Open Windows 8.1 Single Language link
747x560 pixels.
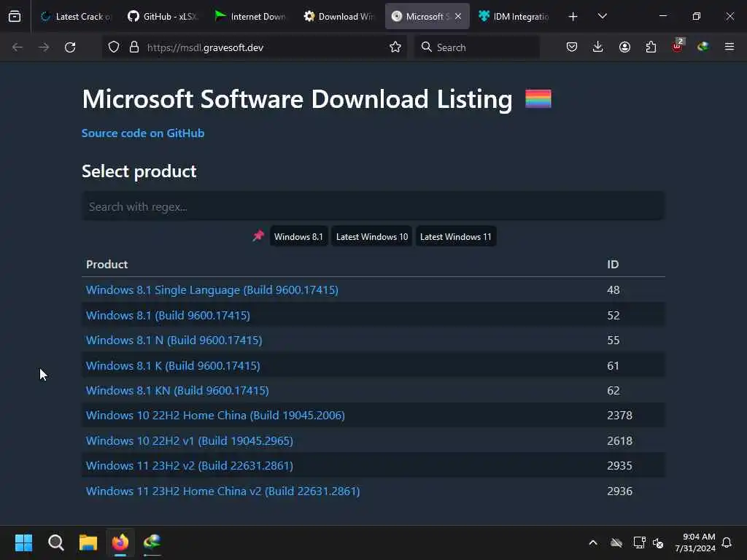pyautogui.click(x=212, y=290)
